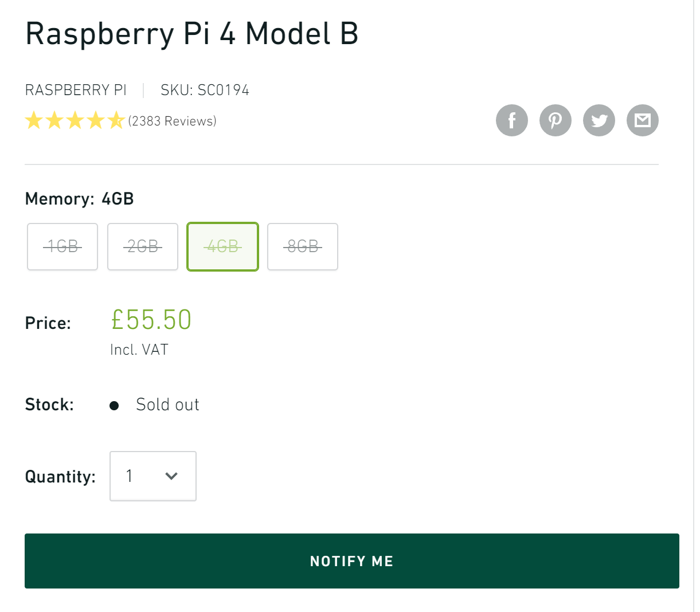This screenshot has height=612, width=700.
Task: Choose the 2GB memory variant
Action: coord(143,246)
